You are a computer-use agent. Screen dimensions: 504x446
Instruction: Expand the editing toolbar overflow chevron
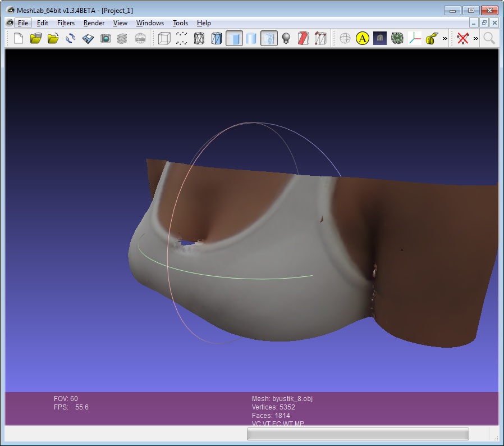(x=445, y=38)
